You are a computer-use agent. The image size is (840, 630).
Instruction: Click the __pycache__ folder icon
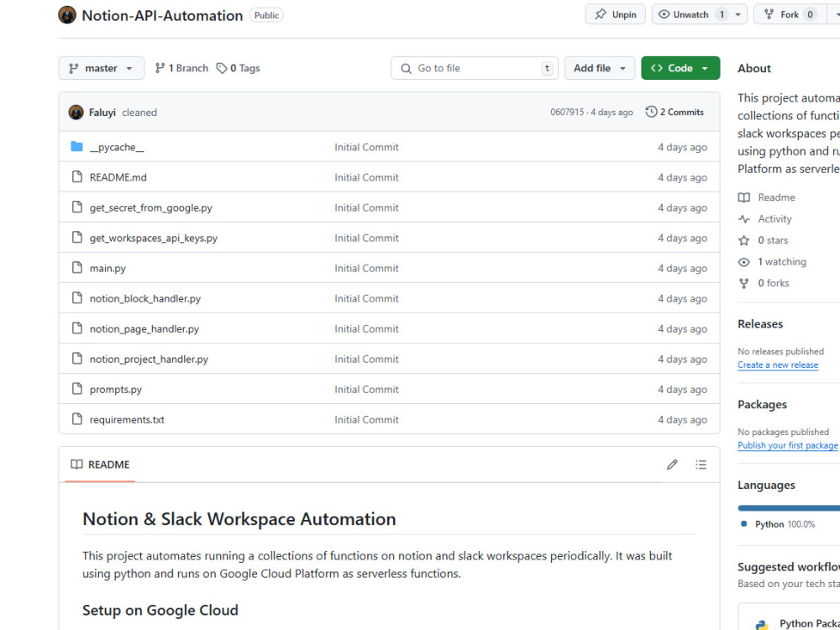pyautogui.click(x=77, y=146)
